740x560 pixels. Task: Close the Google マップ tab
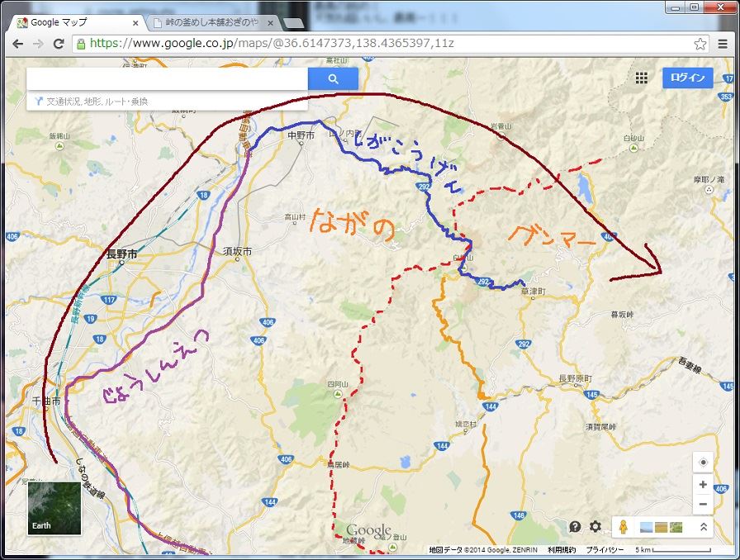point(135,22)
